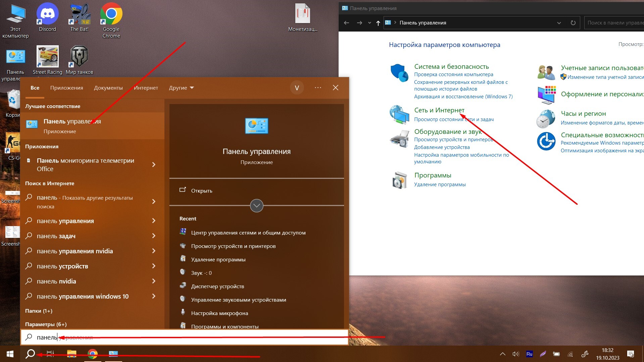Open The Bat! desktop shortcut

tap(80, 15)
